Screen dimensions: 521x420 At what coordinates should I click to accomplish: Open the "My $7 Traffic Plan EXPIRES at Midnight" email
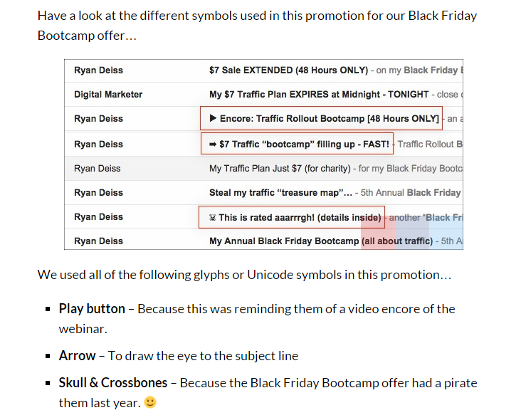point(319,94)
